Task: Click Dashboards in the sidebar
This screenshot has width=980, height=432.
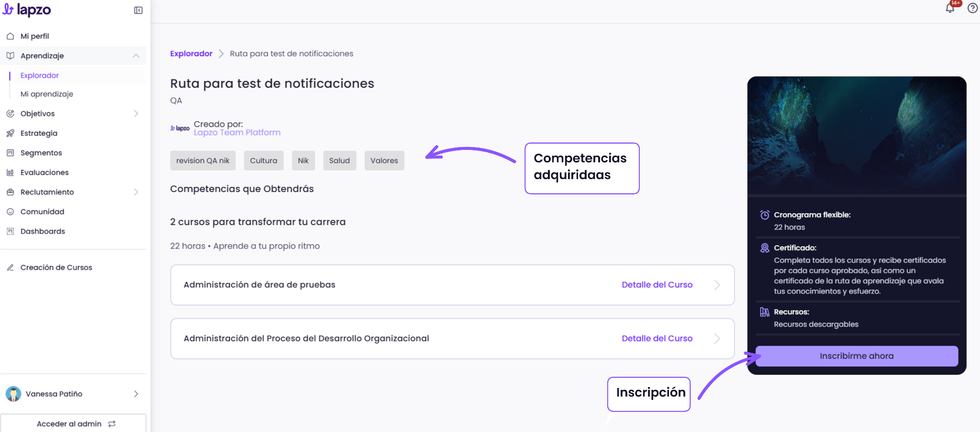Action: [x=43, y=231]
